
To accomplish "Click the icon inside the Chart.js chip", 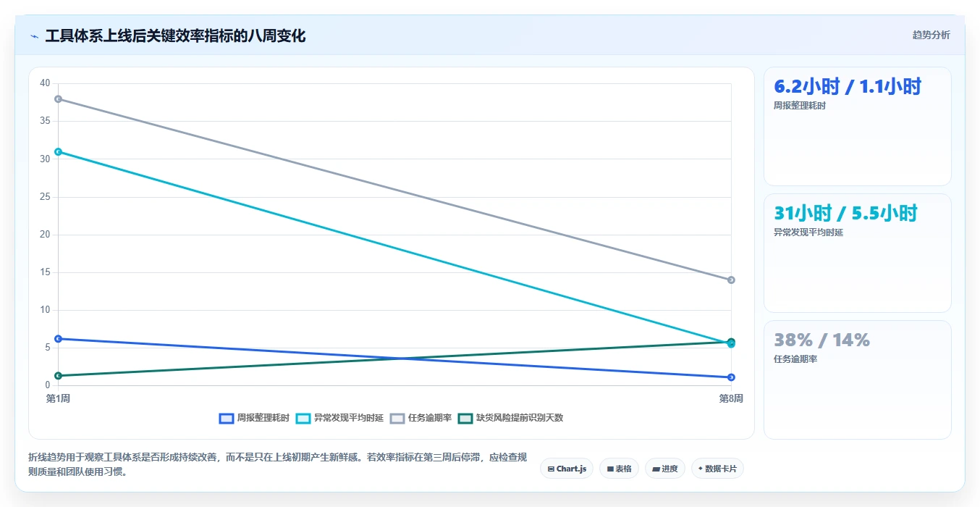I will [551, 469].
